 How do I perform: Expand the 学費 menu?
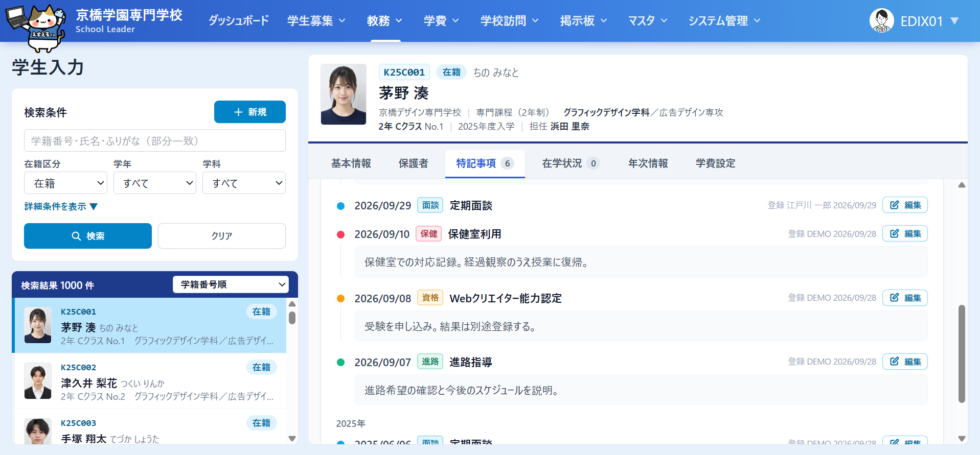coord(441,21)
